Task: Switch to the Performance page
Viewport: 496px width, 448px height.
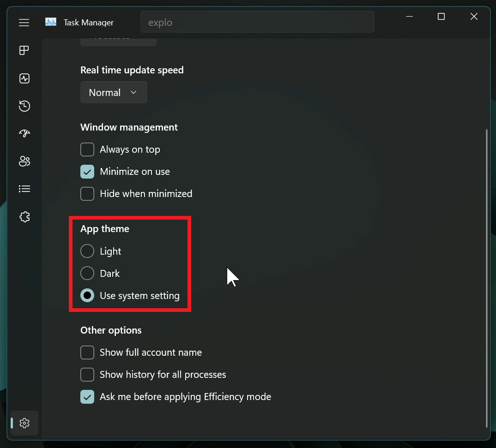Action: tap(24, 78)
